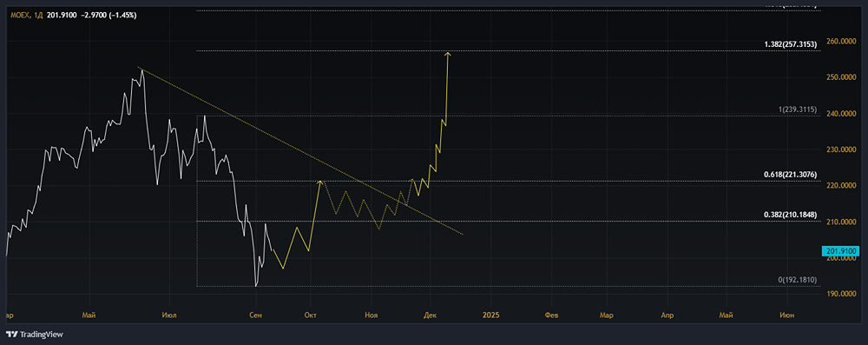
Task: Select the 1.382(257.3153) Fibonacci label
Action: click(x=791, y=44)
